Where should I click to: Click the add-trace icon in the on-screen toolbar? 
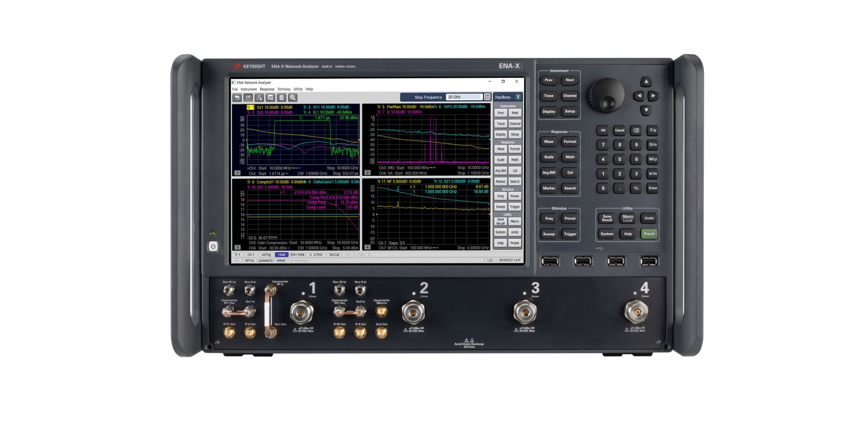(x=259, y=97)
